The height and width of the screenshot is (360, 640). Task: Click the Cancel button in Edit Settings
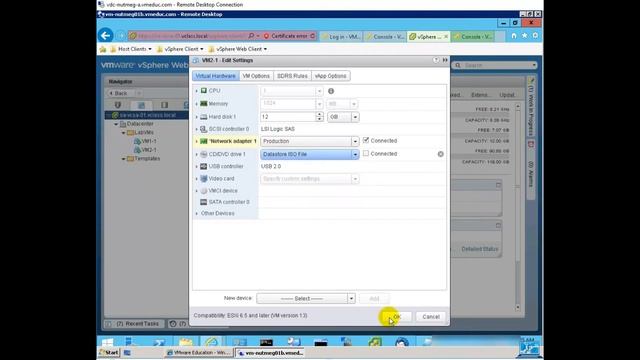pos(431,317)
